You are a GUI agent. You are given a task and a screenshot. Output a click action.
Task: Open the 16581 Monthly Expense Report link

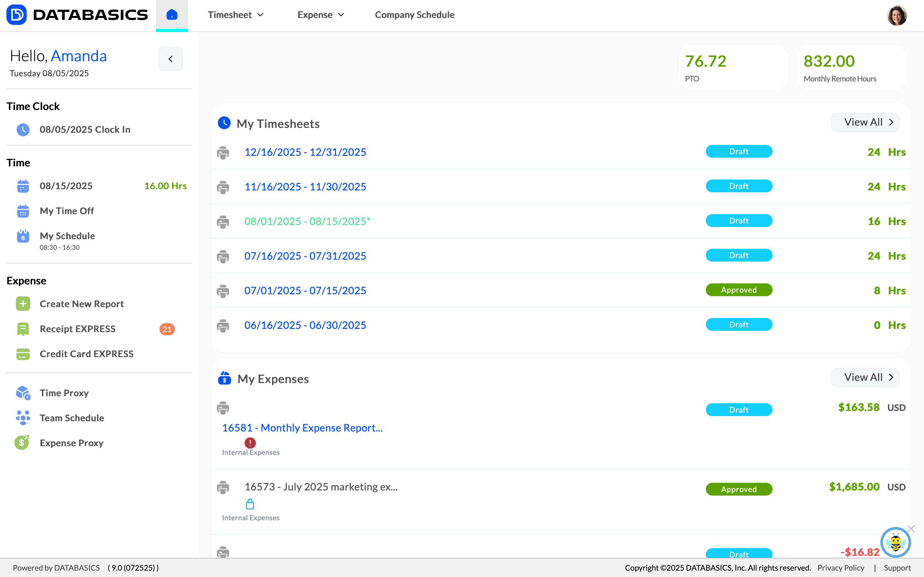(x=303, y=428)
